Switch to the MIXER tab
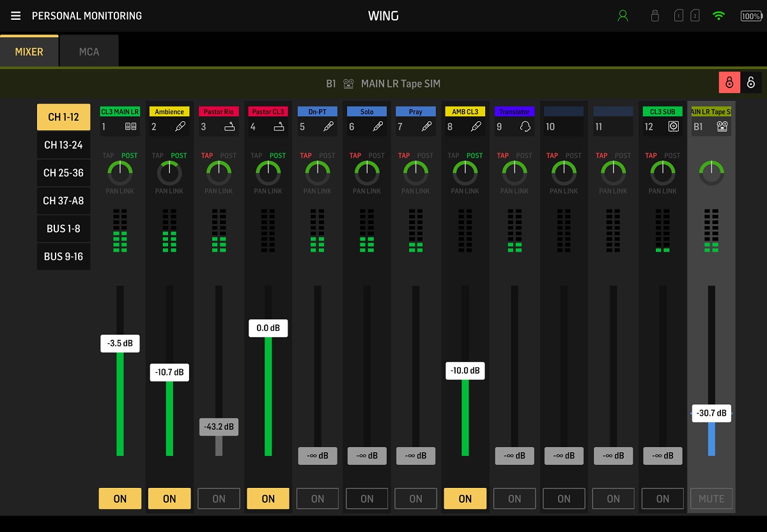This screenshot has width=767, height=532. (x=29, y=51)
